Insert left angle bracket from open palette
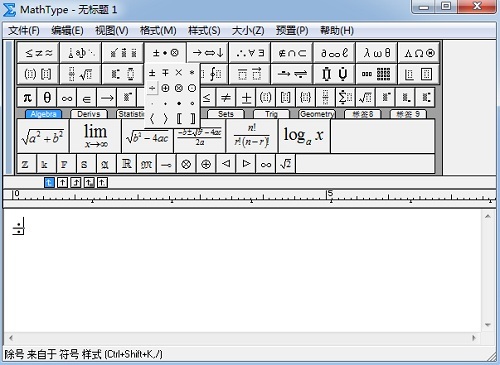Viewport: 500px width, 365px height. click(152, 119)
